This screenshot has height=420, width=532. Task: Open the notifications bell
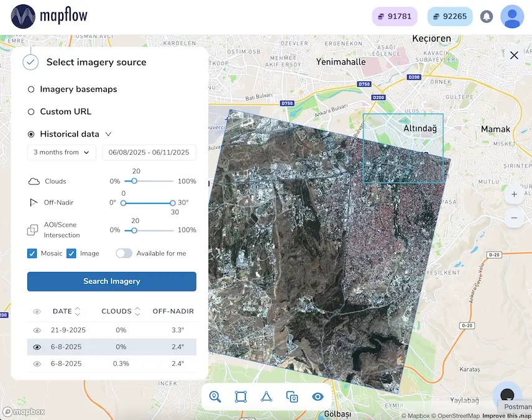click(487, 16)
